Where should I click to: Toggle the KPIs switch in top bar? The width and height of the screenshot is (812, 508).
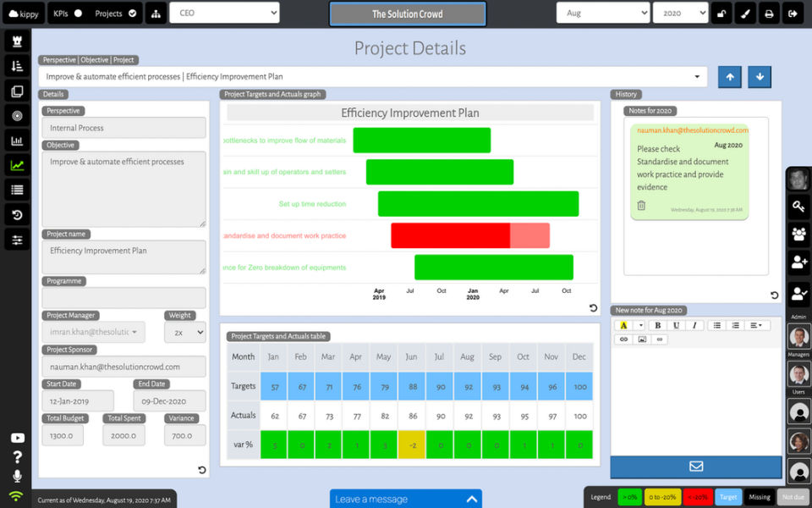[78, 14]
